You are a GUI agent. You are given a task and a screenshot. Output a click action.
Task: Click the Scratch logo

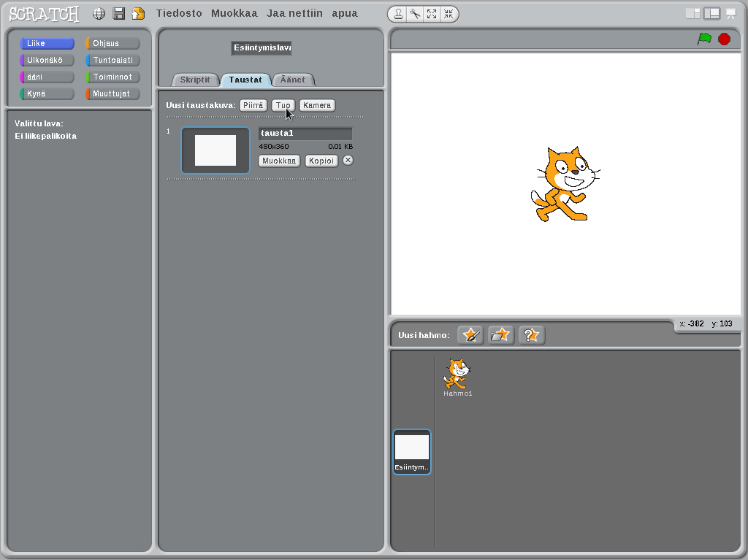[x=44, y=15]
